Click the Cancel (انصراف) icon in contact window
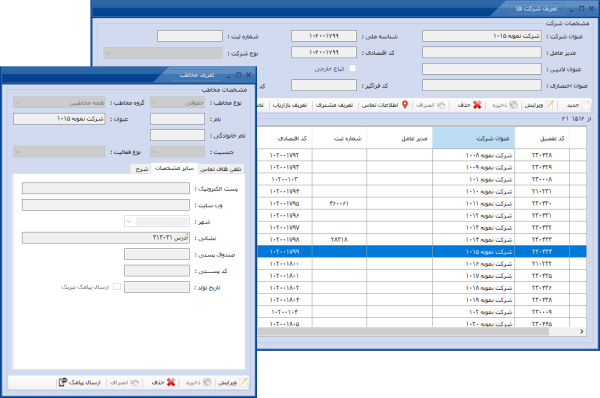This screenshot has height=398, width=600. [x=135, y=382]
